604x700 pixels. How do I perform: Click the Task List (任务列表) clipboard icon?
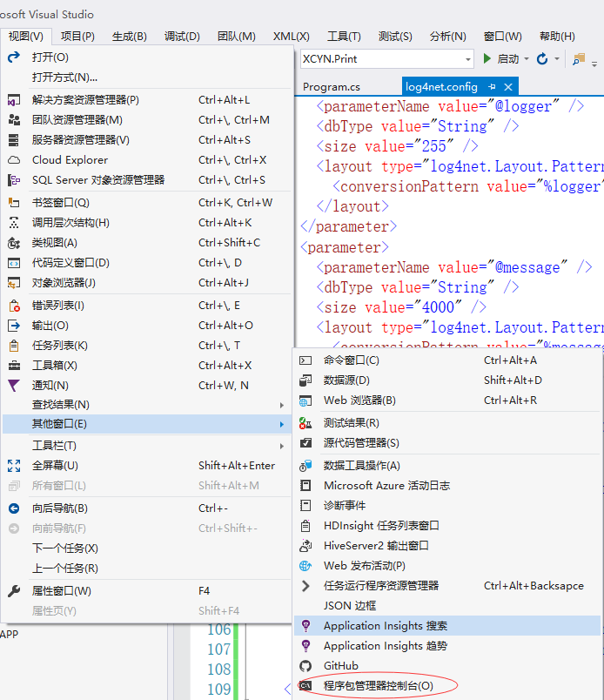(x=14, y=346)
